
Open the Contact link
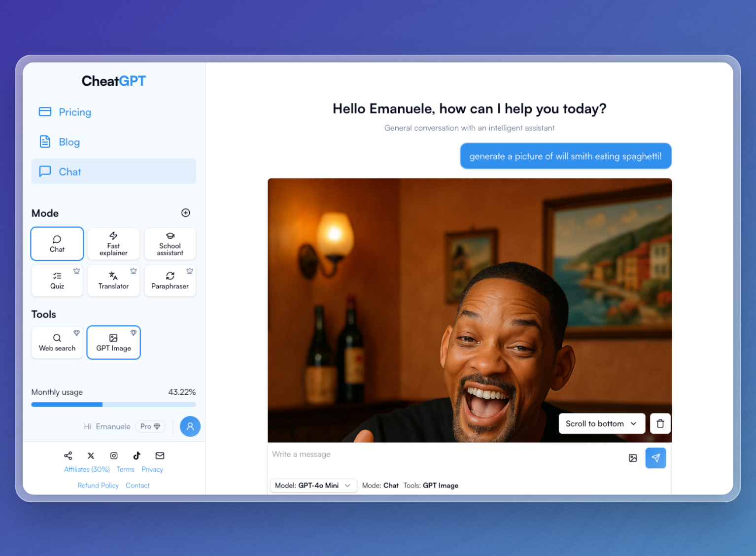(137, 486)
